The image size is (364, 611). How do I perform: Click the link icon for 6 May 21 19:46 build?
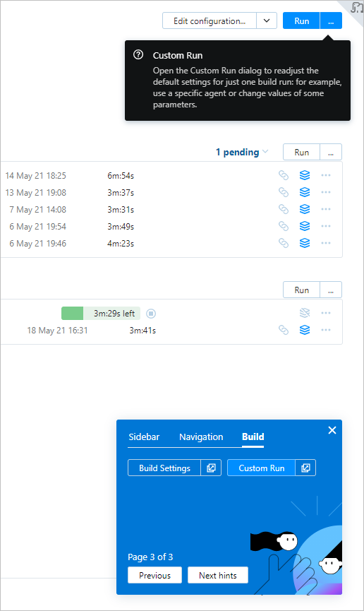(x=284, y=243)
